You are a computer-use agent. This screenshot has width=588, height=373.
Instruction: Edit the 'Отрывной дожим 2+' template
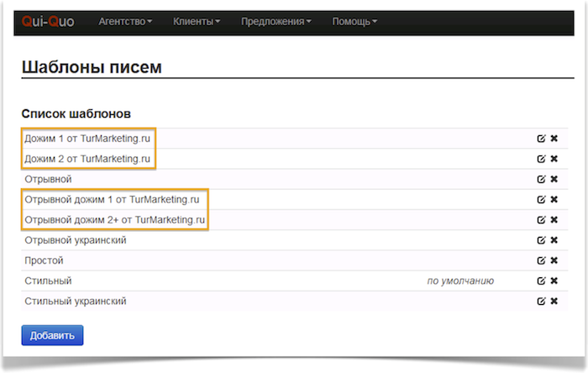[x=541, y=220]
